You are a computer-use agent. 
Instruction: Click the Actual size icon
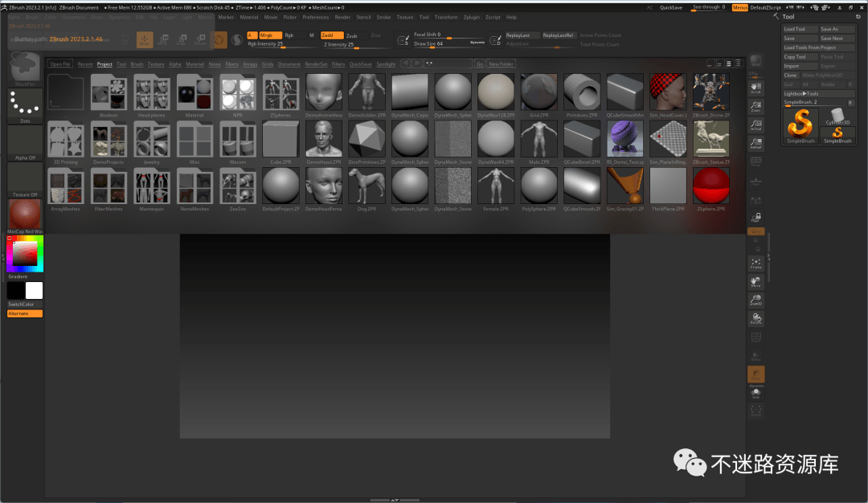[x=755, y=125]
